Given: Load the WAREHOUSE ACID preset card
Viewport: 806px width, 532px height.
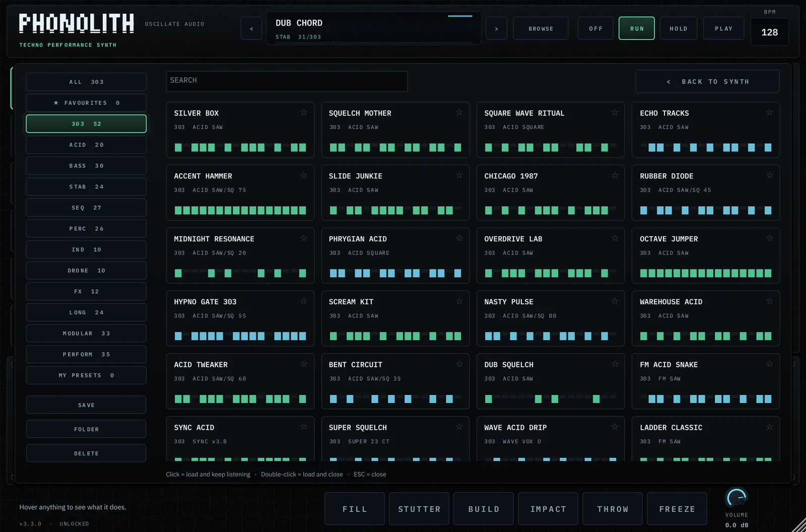Looking at the screenshot, I should click(706, 318).
